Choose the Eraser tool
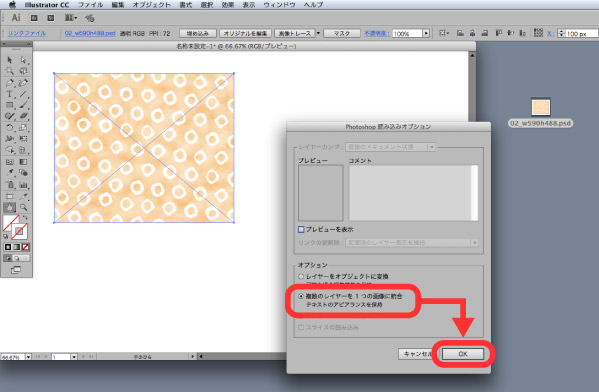Image resolution: width=599 pixels, height=392 pixels. pyautogui.click(x=23, y=116)
